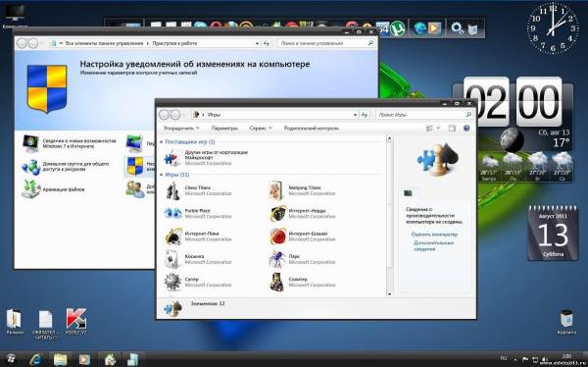Click the Windows Start orb
Viewport: 588px width, 367px height.
click(x=11, y=359)
